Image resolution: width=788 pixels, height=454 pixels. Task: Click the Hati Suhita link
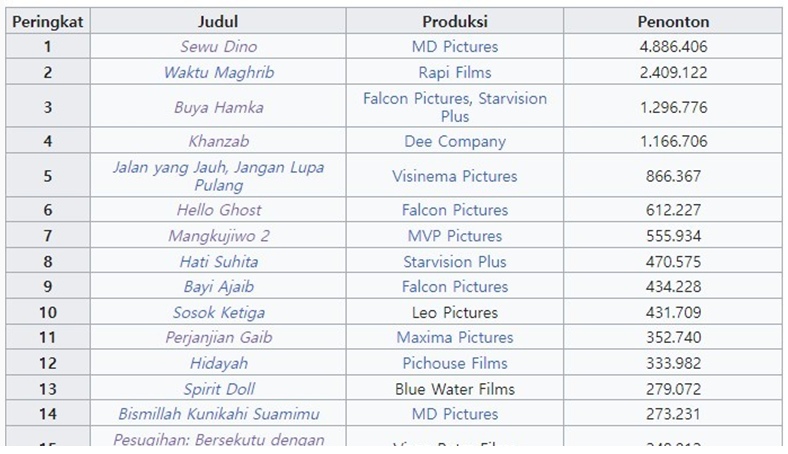pos(218,262)
